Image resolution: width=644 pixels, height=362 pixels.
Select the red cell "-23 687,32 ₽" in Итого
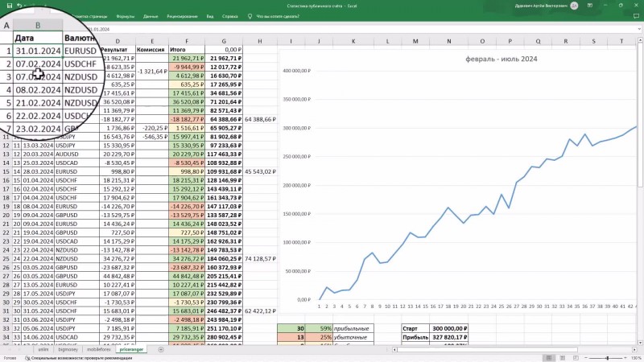pos(187,267)
